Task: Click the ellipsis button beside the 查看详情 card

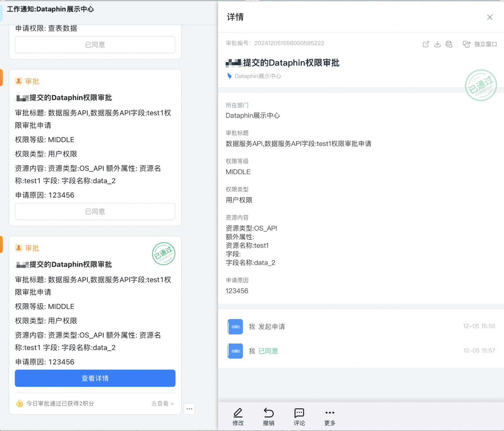Action: point(190,409)
